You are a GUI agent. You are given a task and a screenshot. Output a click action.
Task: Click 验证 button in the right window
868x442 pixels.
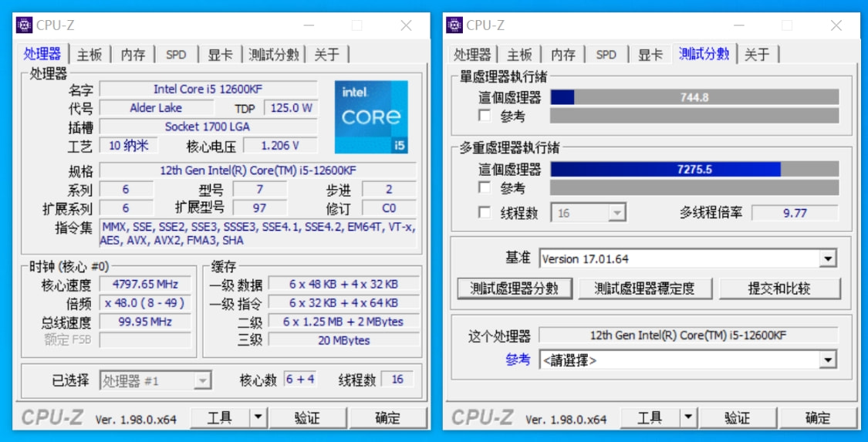pos(738,417)
